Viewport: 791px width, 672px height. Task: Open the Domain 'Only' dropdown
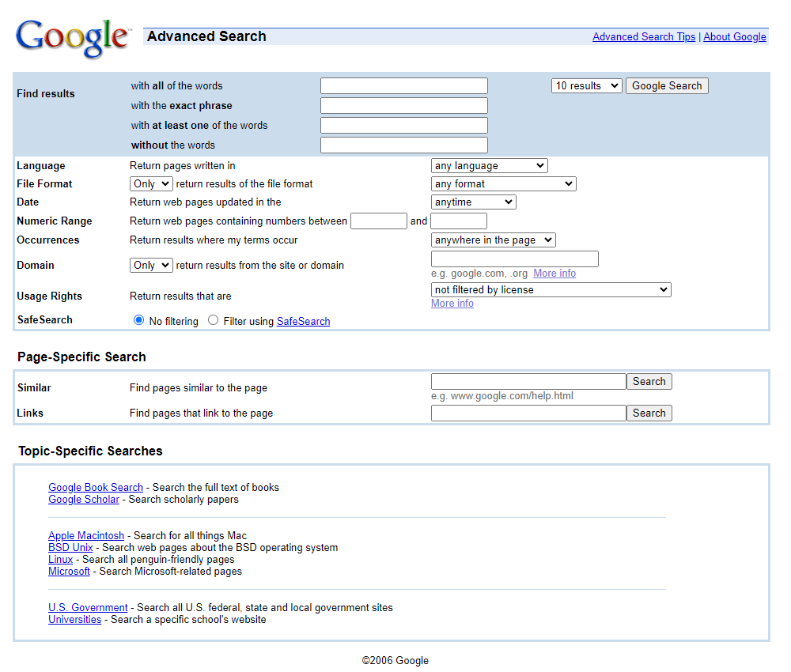pyautogui.click(x=151, y=265)
